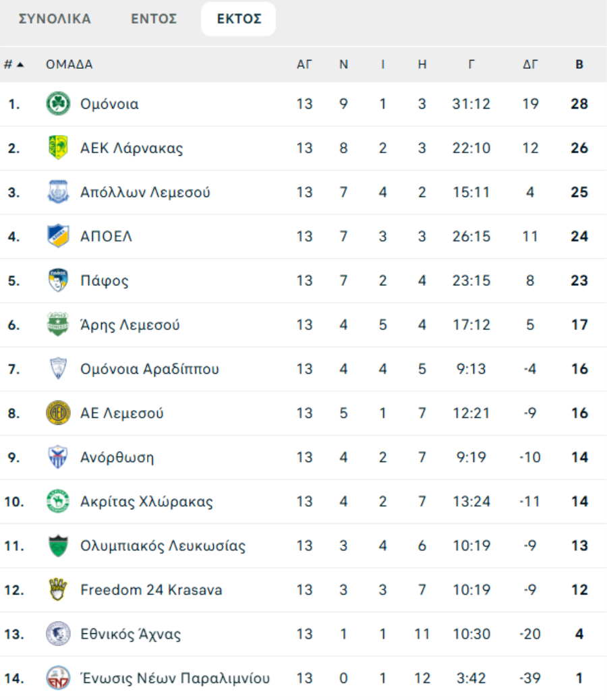Click the Ανόρθωση team crest
Image resolution: width=607 pixels, height=700 pixels.
coord(58,457)
